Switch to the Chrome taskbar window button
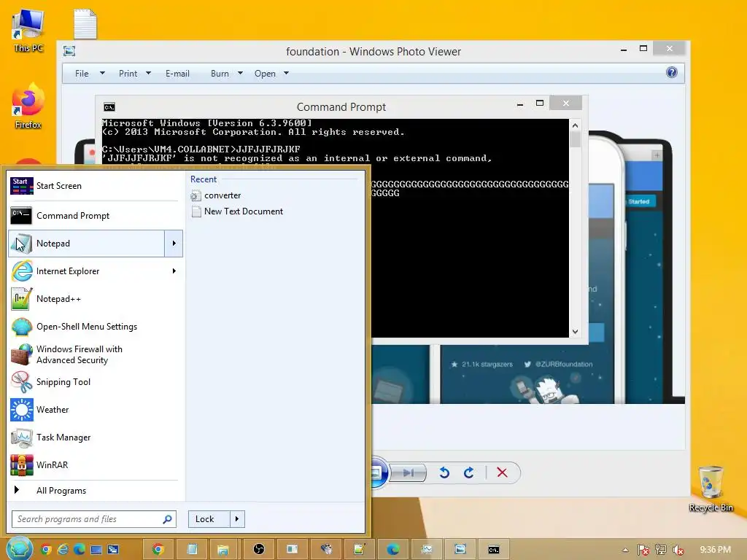This screenshot has width=747, height=560. pyautogui.click(x=158, y=550)
